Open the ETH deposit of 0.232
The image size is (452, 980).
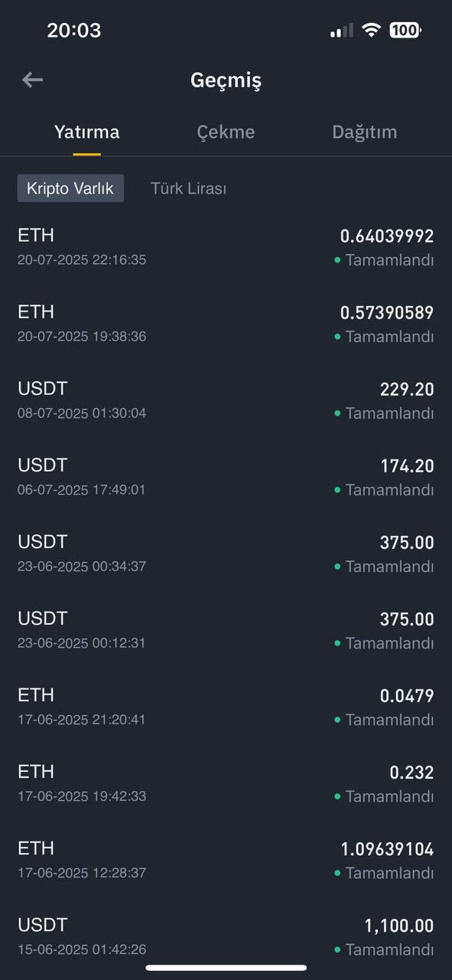[226, 782]
